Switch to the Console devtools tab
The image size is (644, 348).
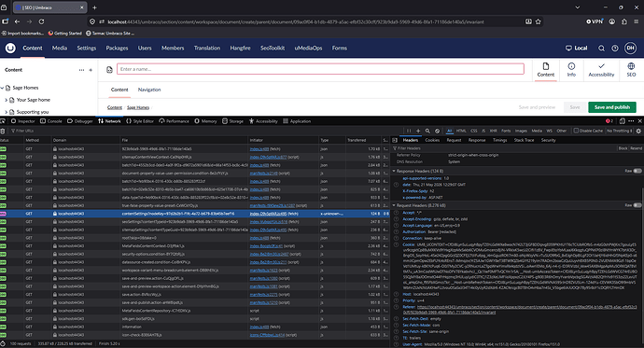(x=51, y=121)
